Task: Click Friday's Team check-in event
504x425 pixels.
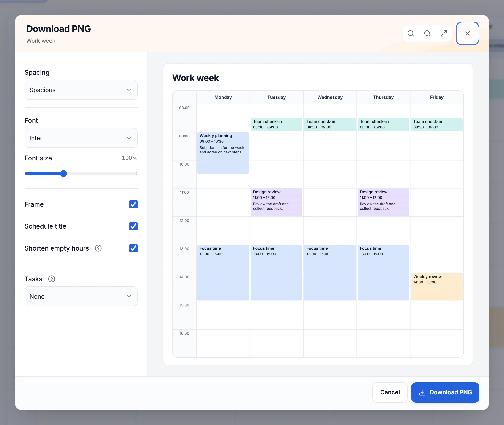Action: [436, 125]
